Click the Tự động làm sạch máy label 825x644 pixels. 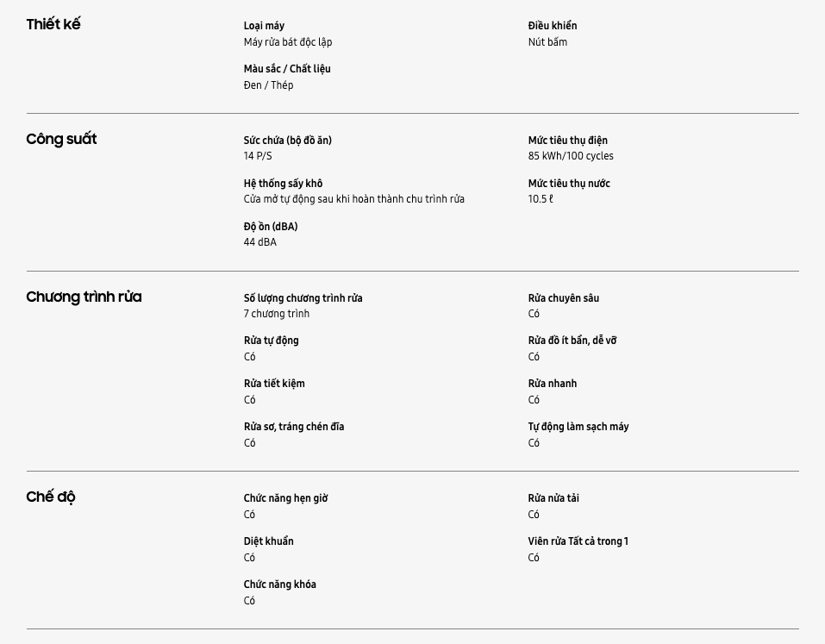click(578, 427)
